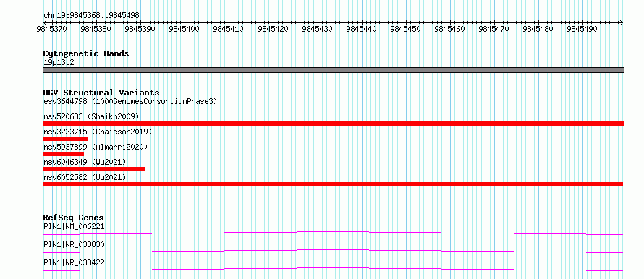The image size is (644, 279).
Task: Click ruler position 9845390
Action: pyautogui.click(x=140, y=29)
